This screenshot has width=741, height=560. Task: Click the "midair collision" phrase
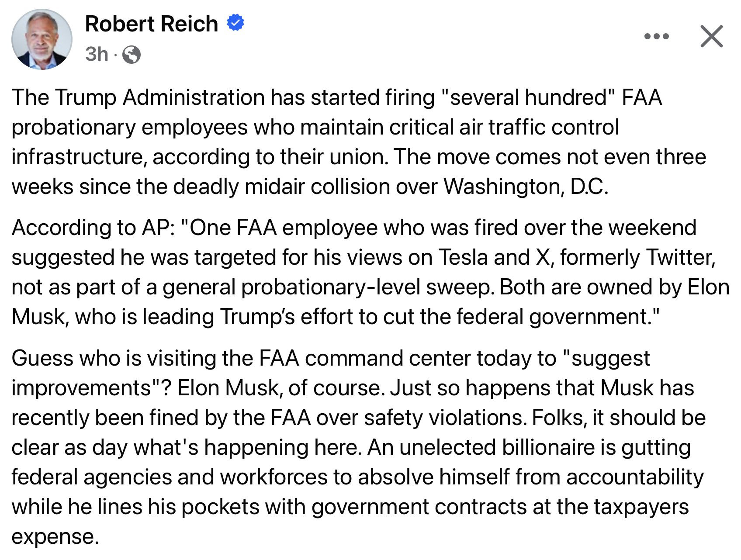[x=318, y=187]
